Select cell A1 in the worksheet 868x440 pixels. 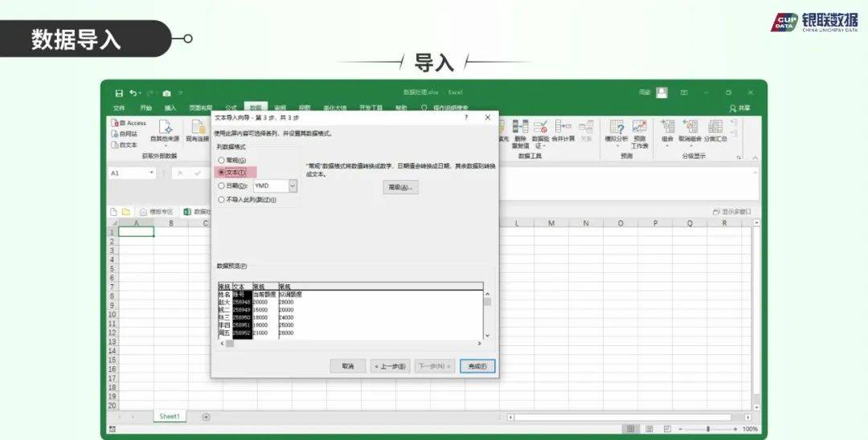click(136, 232)
